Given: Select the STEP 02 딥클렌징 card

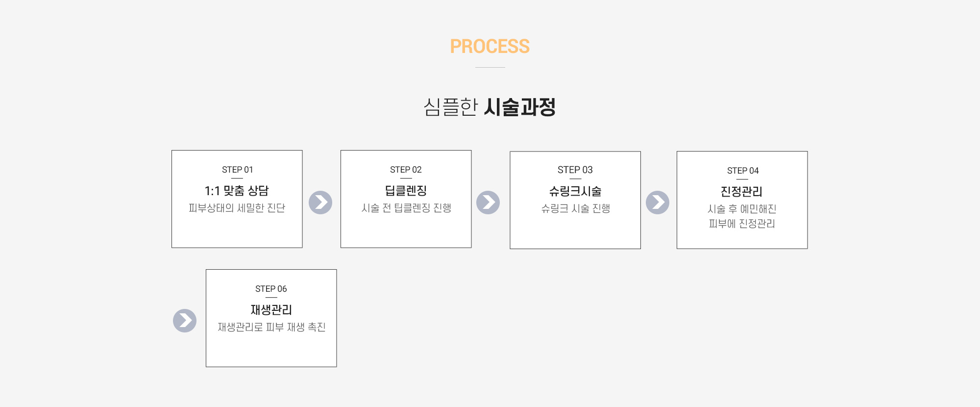Looking at the screenshot, I should pos(406,199).
